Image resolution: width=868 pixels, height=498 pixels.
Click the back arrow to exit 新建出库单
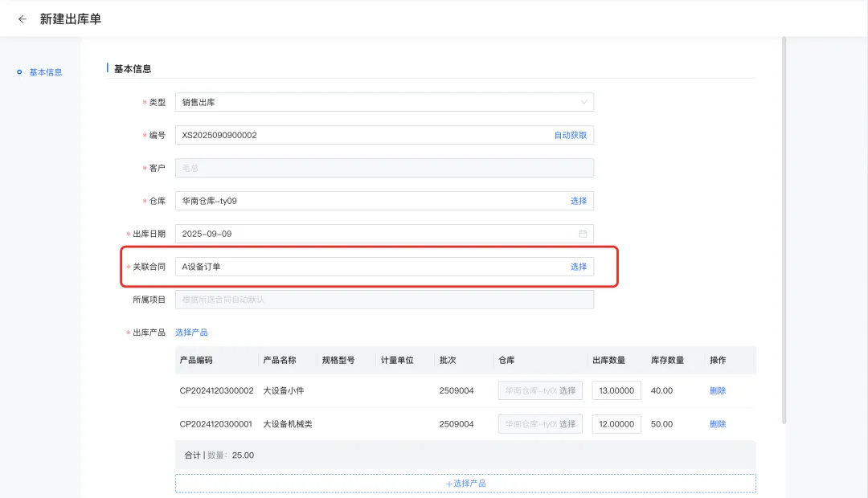22,18
